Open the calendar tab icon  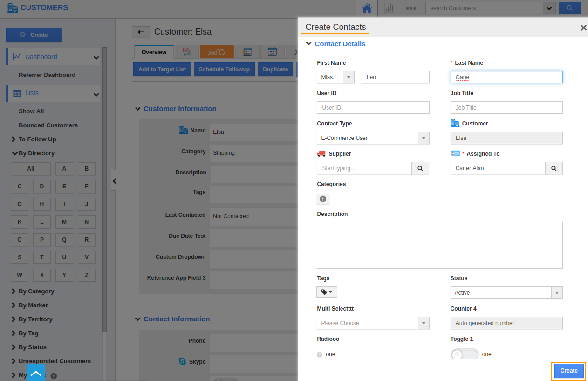pos(272,52)
